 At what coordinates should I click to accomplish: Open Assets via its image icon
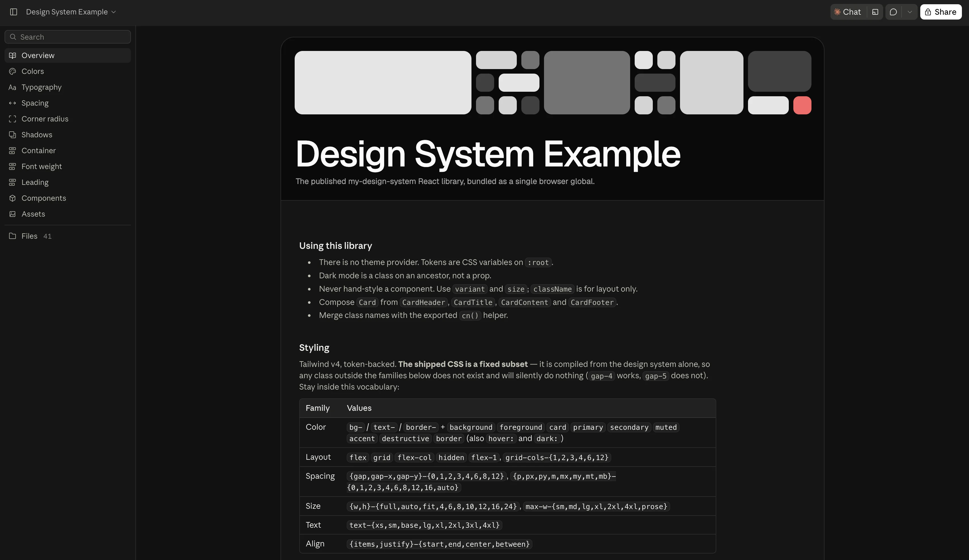coord(13,214)
